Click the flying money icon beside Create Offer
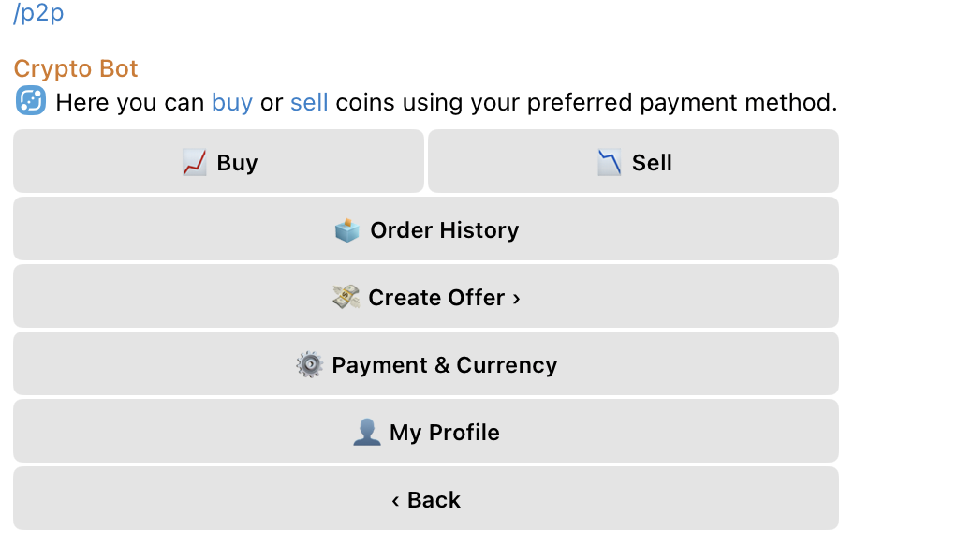Image resolution: width=972 pixels, height=560 pixels. coord(346,298)
